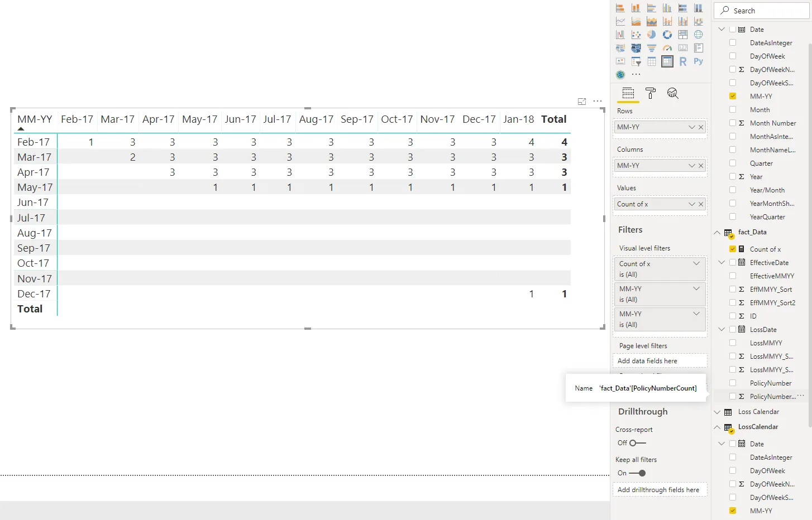Select the slicer visual icon
This screenshot has height=520, width=812.
(636, 61)
